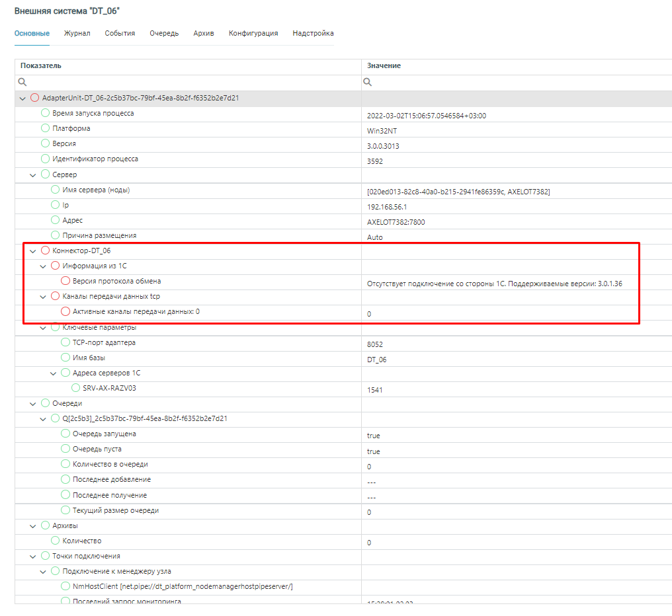Click search magnifier icon in Показатель column
The width and height of the screenshot is (672, 616).
coord(22,82)
